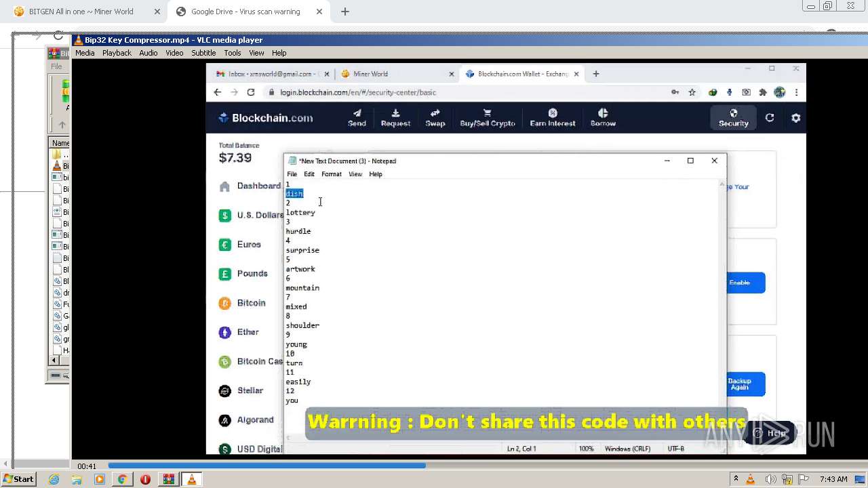Viewport: 868px width, 488px height.
Task: Click the Notepad Edit menu in the video
Action: 309,174
